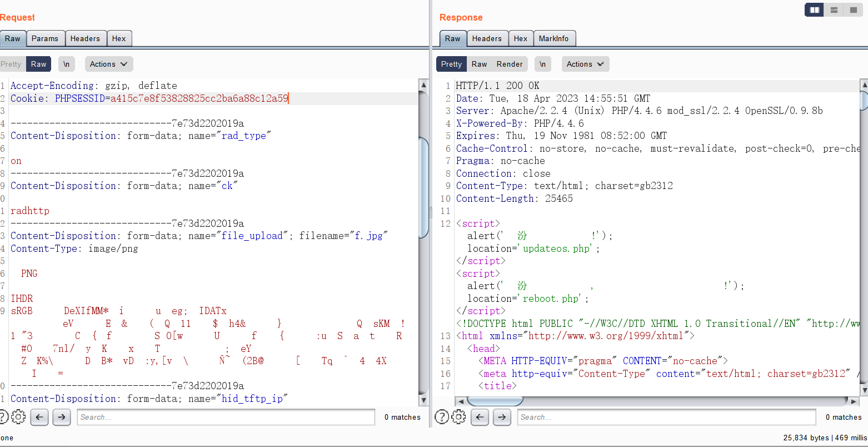Image resolution: width=868 pixels, height=447 pixels.
Task: Click Request vertical scrollbar up arrow
Action: 423,85
